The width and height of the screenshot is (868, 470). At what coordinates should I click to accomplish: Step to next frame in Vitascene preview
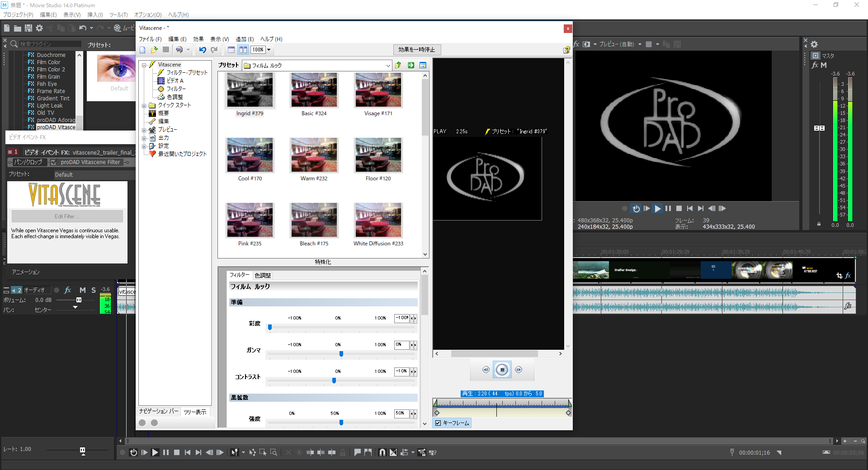[x=519, y=370]
